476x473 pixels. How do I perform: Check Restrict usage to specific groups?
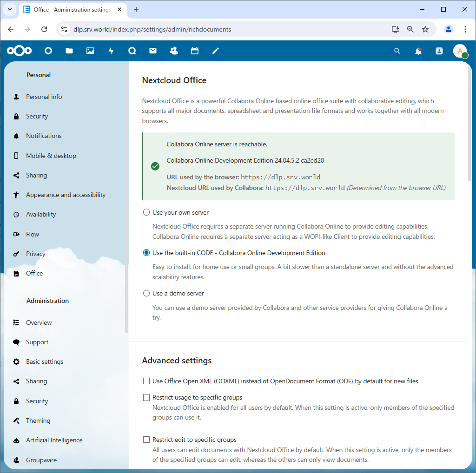[x=146, y=397]
